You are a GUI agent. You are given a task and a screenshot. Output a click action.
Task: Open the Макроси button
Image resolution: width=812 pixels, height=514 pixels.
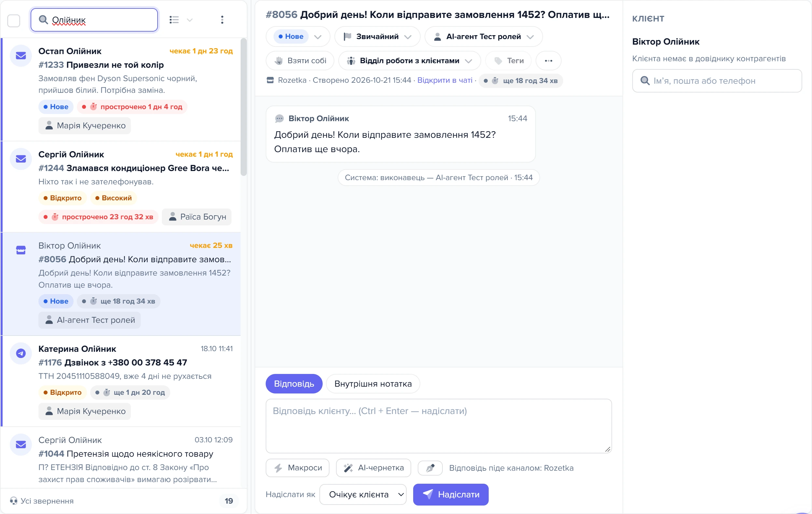coord(298,468)
